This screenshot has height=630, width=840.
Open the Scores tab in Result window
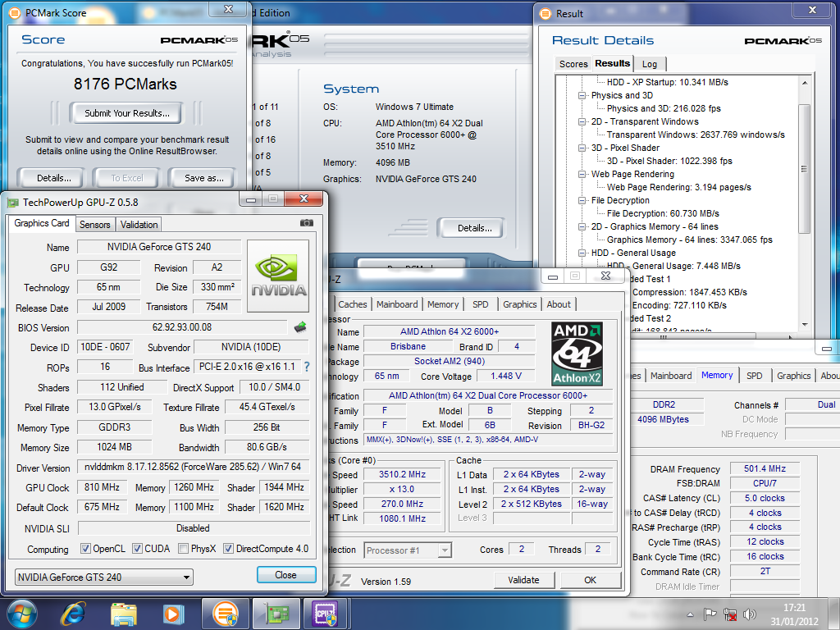pos(573,64)
